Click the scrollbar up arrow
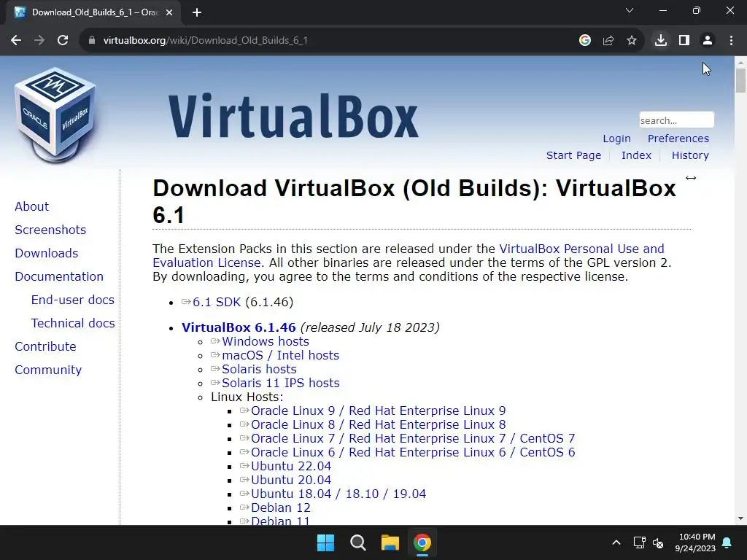747x560 pixels. (740, 62)
